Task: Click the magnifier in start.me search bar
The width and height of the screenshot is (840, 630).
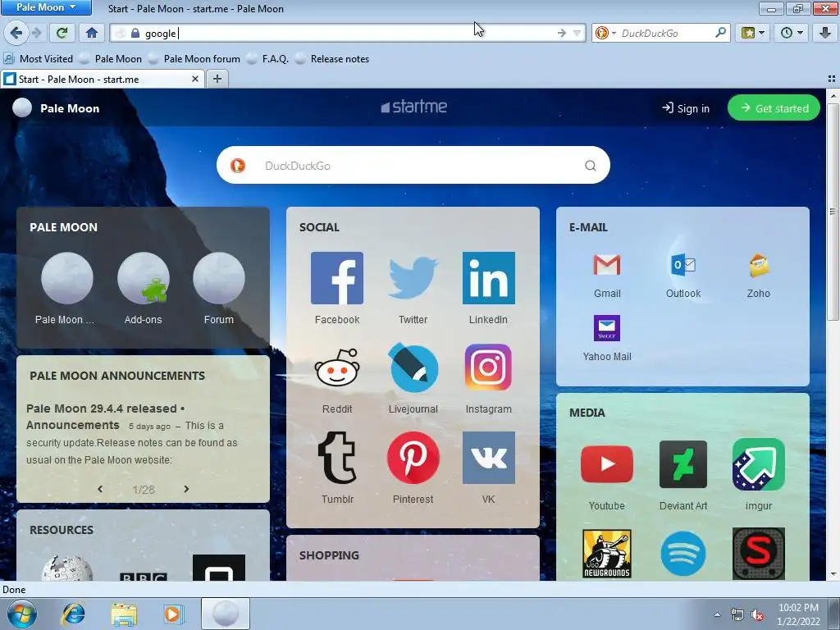Action: tap(591, 166)
